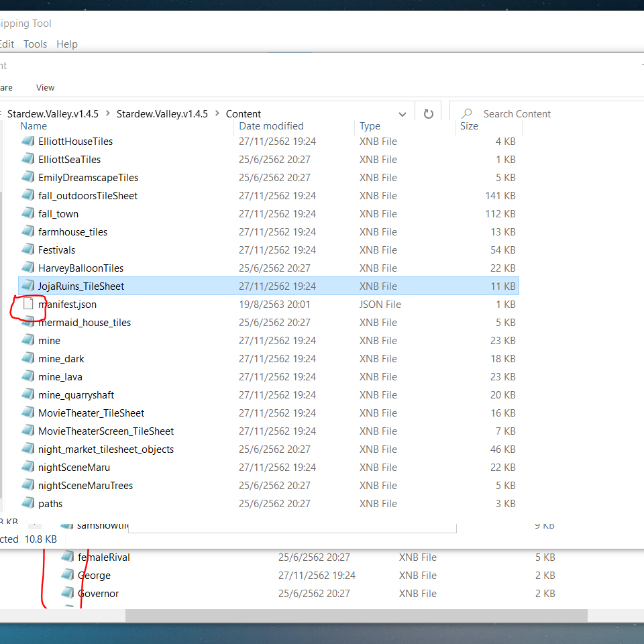This screenshot has height=644, width=644.
Task: Click the MovieTheaterScreen_TileSheet file icon
Action: (28, 431)
